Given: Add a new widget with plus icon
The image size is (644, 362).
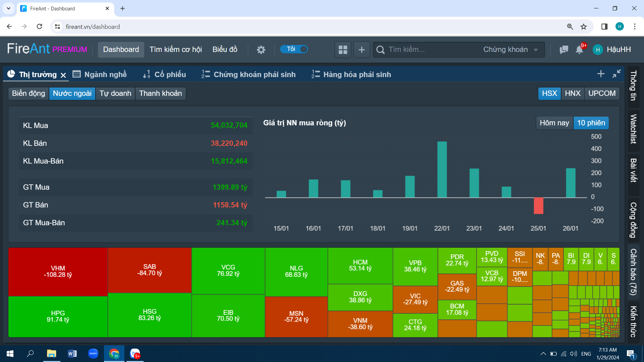Looking at the screenshot, I should point(362,50).
